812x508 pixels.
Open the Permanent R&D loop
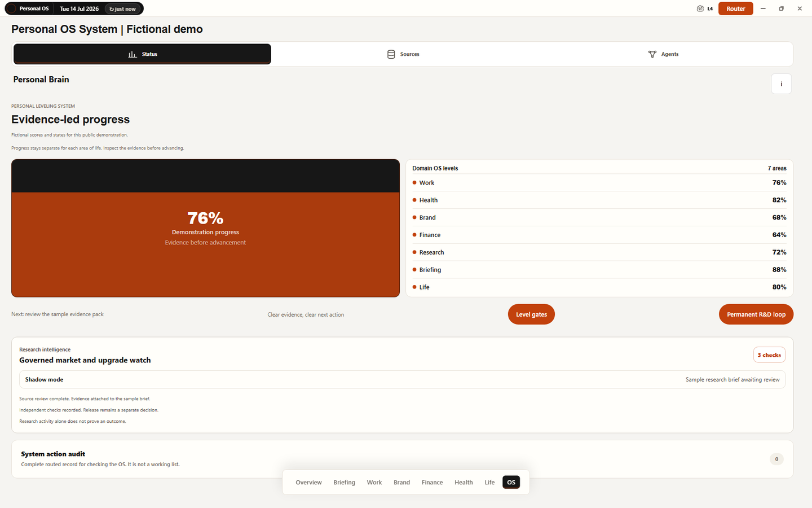point(756,314)
